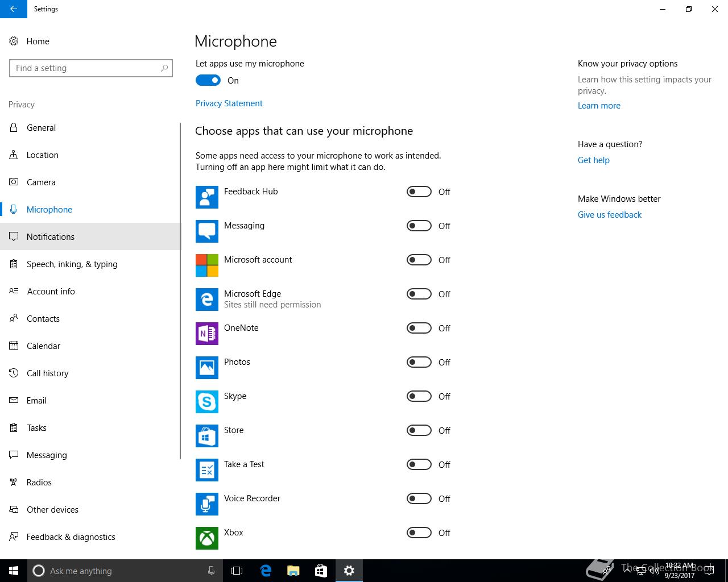Viewport: 728px width, 582px height.
Task: Click the Voice Recorder app icon
Action: (206, 504)
